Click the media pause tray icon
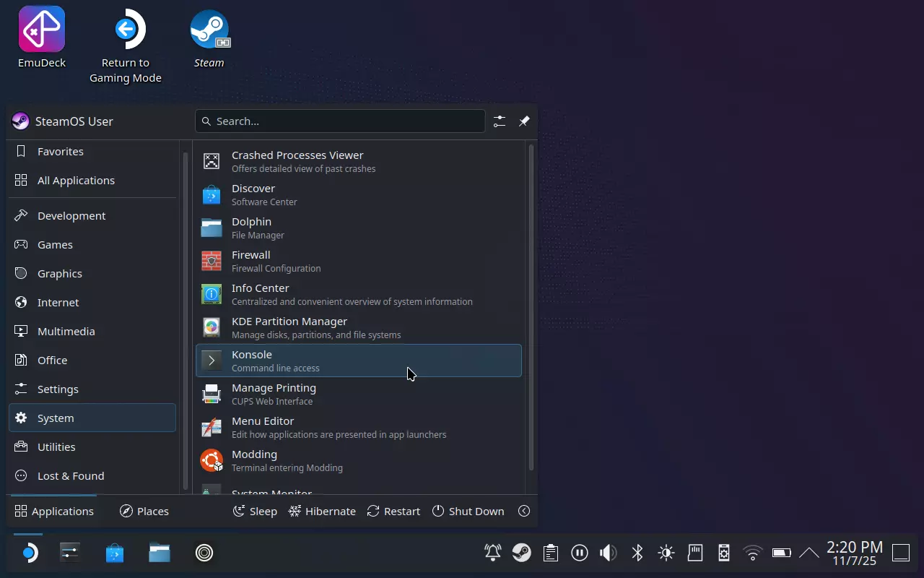Viewport: 924px width, 578px height. [580, 553]
